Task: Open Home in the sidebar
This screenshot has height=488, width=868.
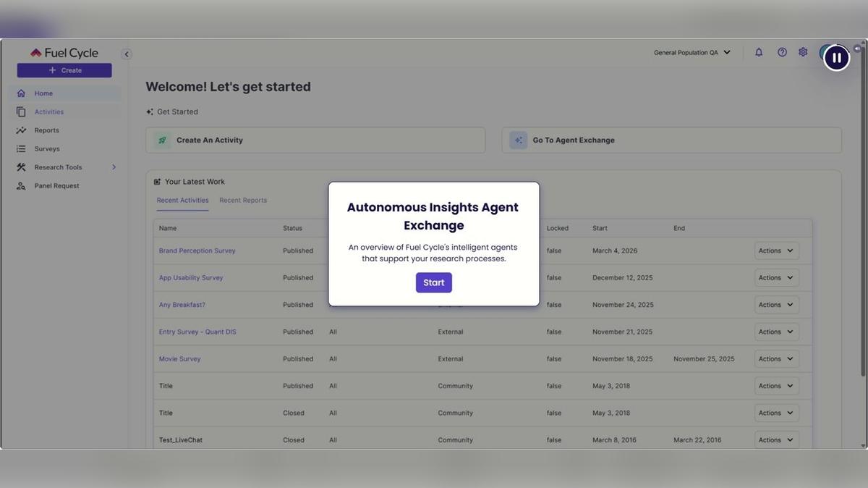Action: [x=65, y=93]
